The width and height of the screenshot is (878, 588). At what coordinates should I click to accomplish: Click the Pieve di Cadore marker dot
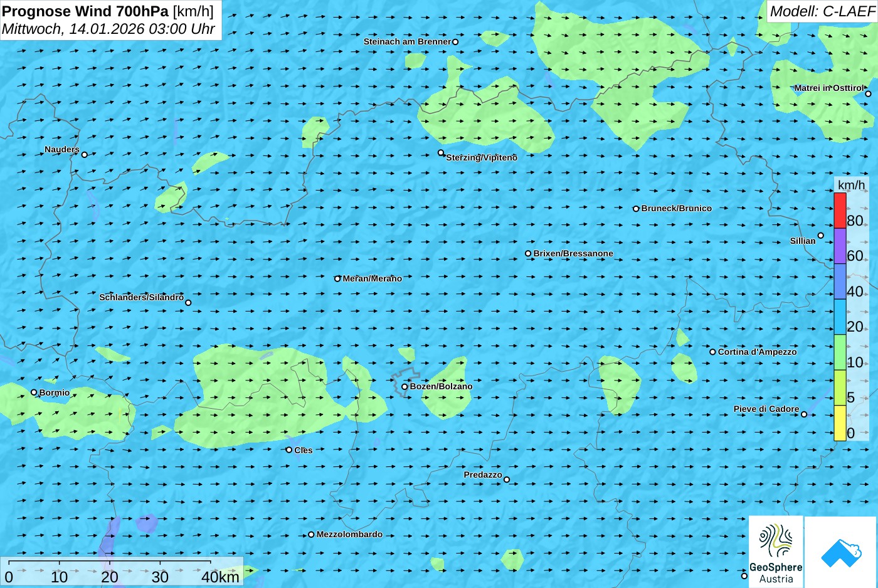point(804,414)
